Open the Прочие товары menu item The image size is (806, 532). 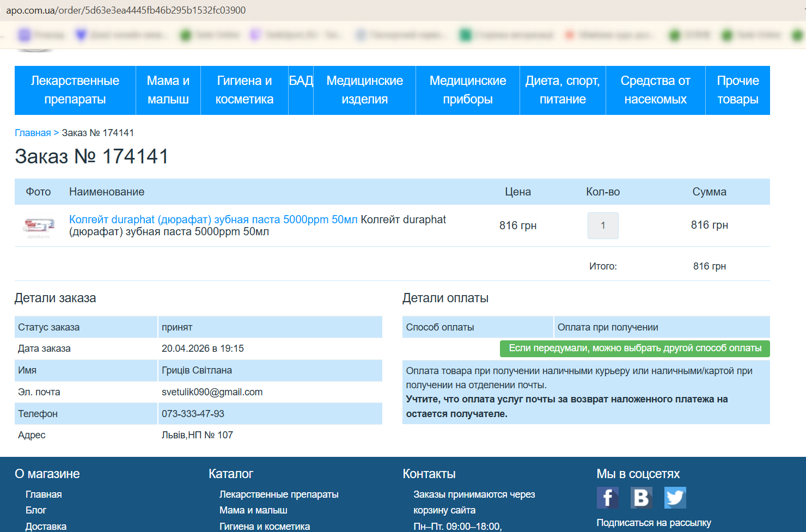pyautogui.click(x=738, y=90)
